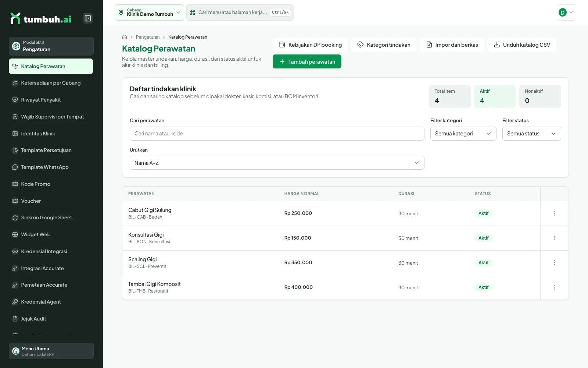Screen dimensions: 588x368
Task: Open Kebijakan DP booking
Action: pos(310,45)
